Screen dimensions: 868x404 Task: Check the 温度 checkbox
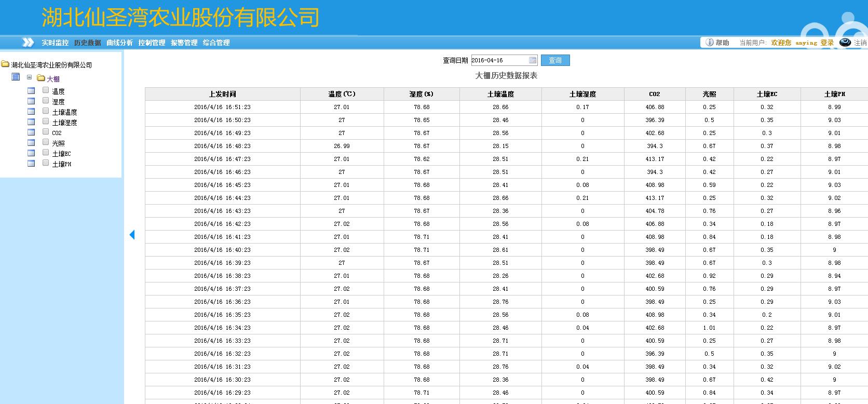click(x=46, y=90)
